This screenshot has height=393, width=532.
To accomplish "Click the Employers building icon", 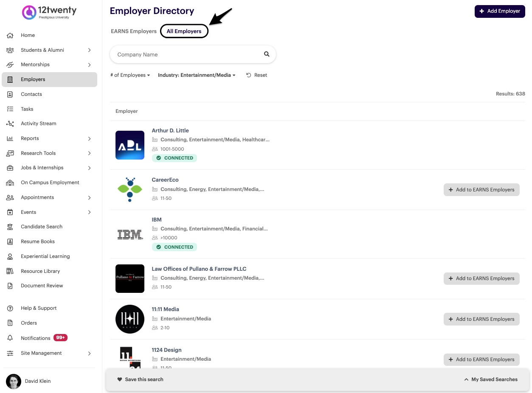I will (x=10, y=79).
